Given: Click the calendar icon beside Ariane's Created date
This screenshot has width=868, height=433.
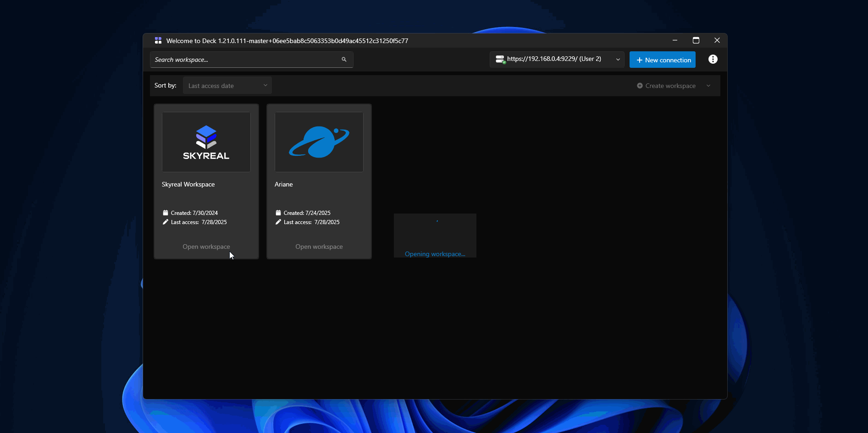Looking at the screenshot, I should (x=278, y=212).
